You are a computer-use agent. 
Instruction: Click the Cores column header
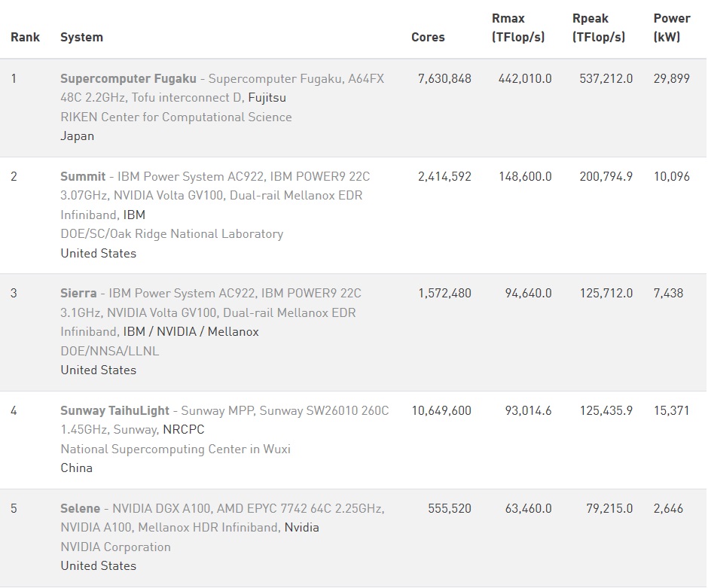point(428,37)
